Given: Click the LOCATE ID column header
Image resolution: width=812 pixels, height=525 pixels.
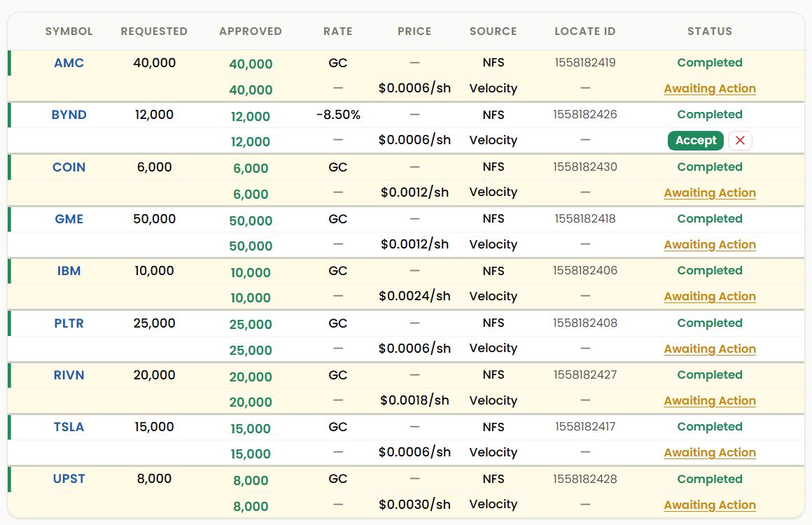Looking at the screenshot, I should (585, 31).
